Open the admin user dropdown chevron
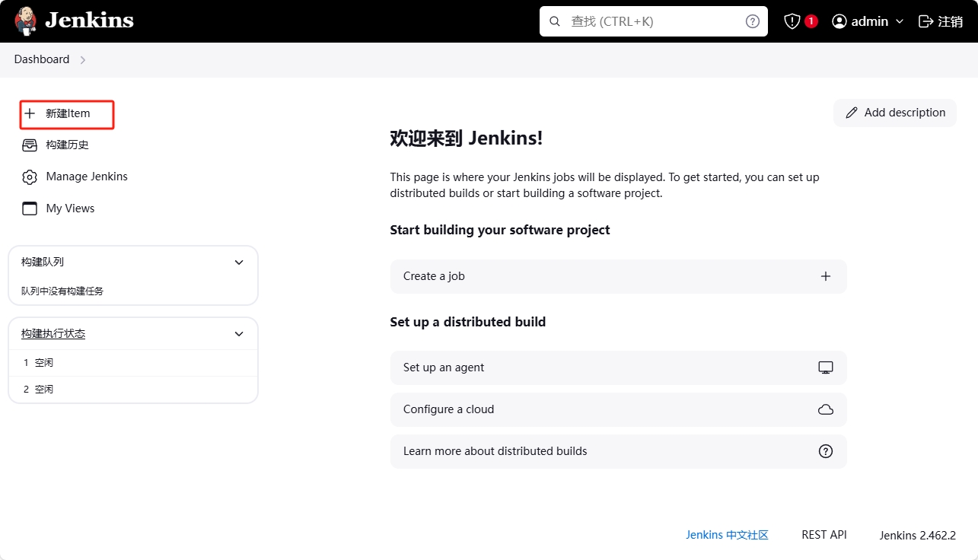Screen dimensions: 978x560 pos(899,22)
